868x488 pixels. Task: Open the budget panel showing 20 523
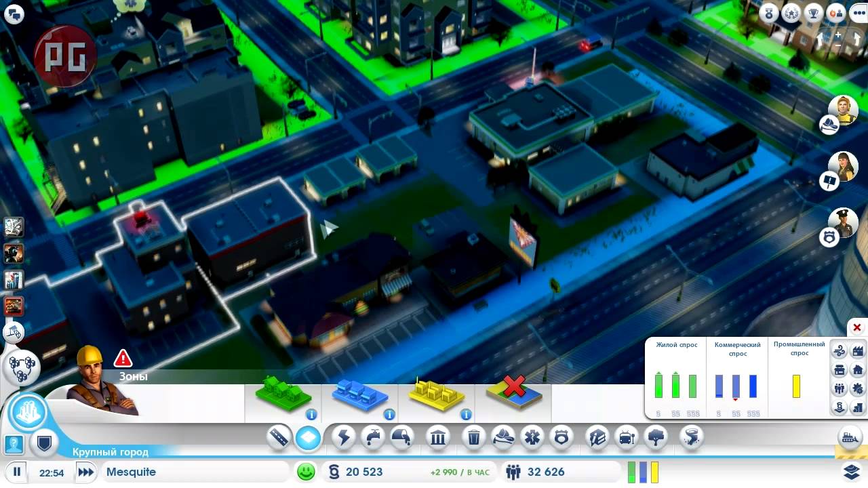pyautogui.click(x=410, y=472)
